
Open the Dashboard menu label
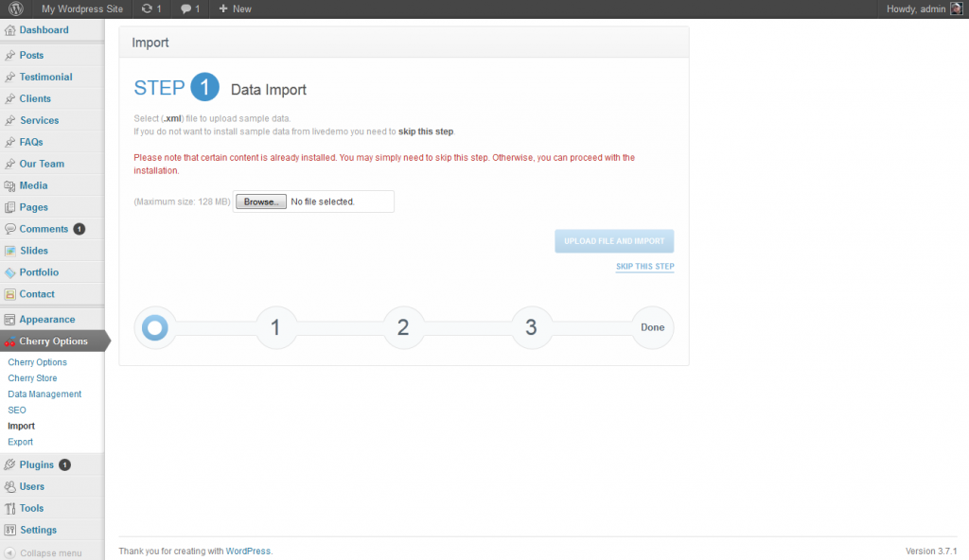coord(44,29)
